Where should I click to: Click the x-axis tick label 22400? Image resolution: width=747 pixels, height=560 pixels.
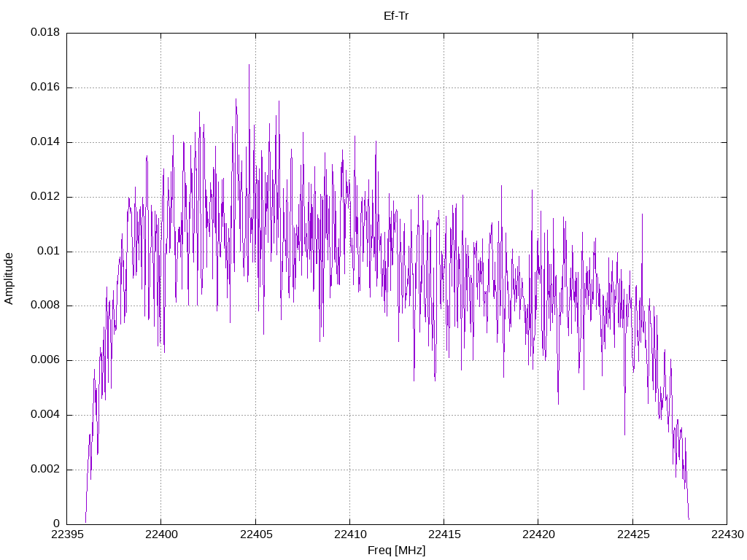tap(161, 534)
